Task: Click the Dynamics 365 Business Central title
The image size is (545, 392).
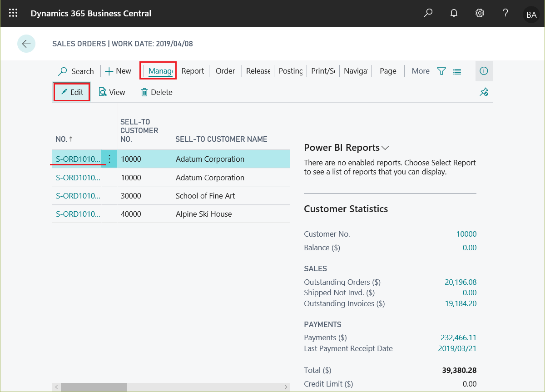Action: point(91,13)
